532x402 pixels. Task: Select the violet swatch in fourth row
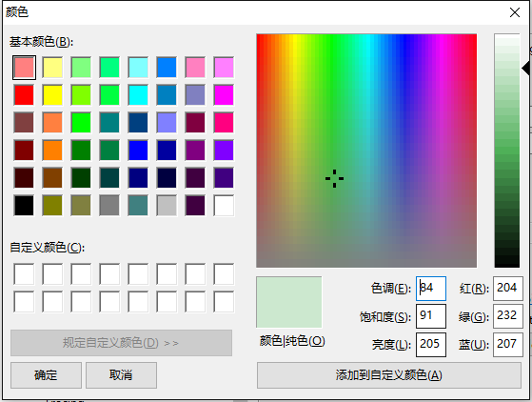224,151
